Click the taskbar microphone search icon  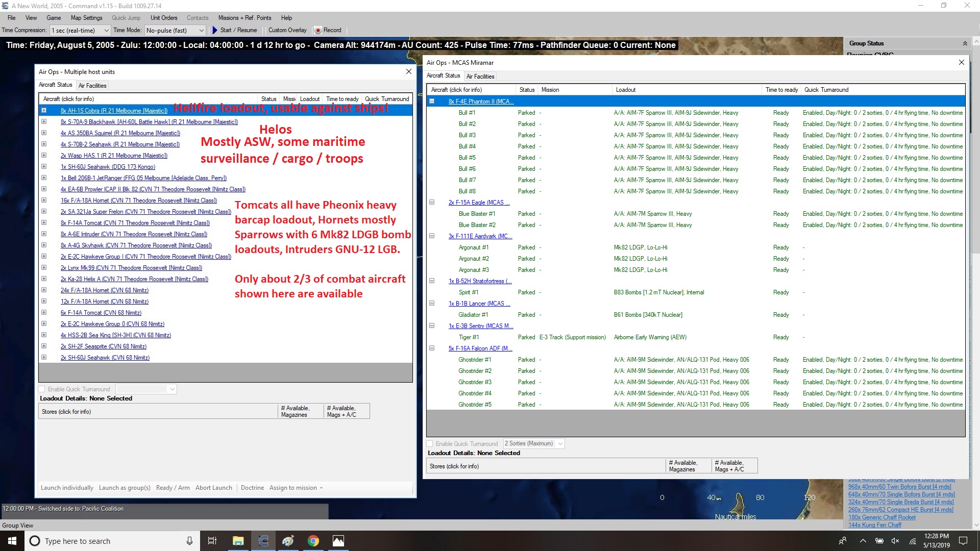[189, 541]
